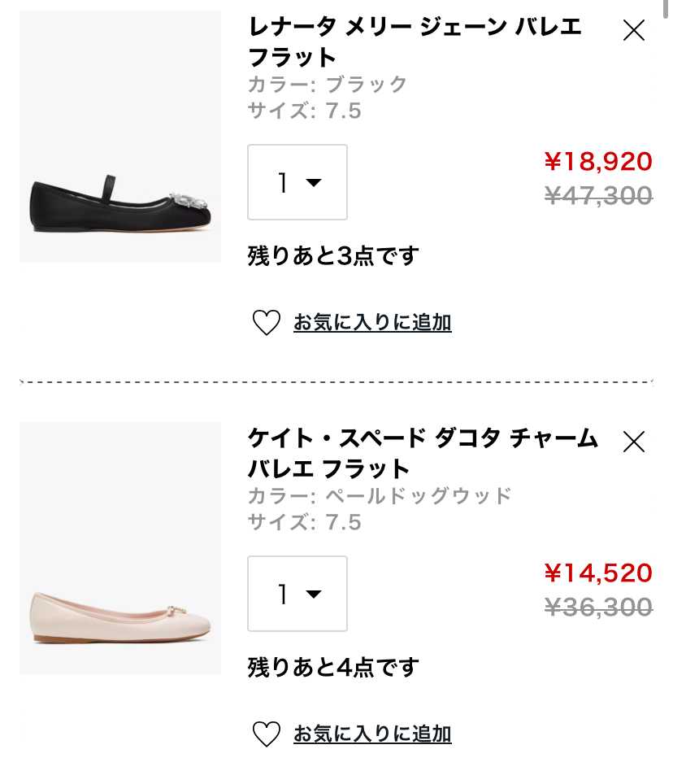
Task: Click heart icon for the black flat
Action: pos(266,323)
